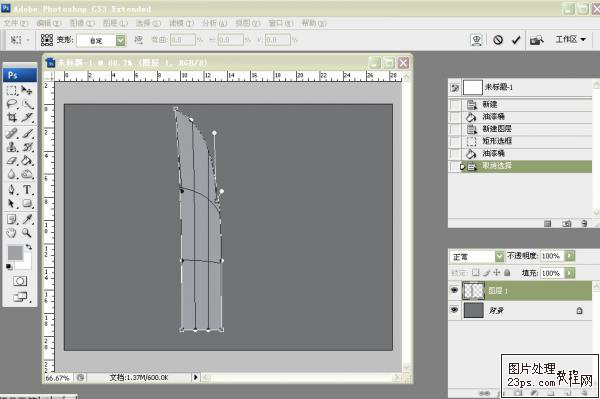Change warp orientation icon
This screenshot has width=600, height=399.
139,40
